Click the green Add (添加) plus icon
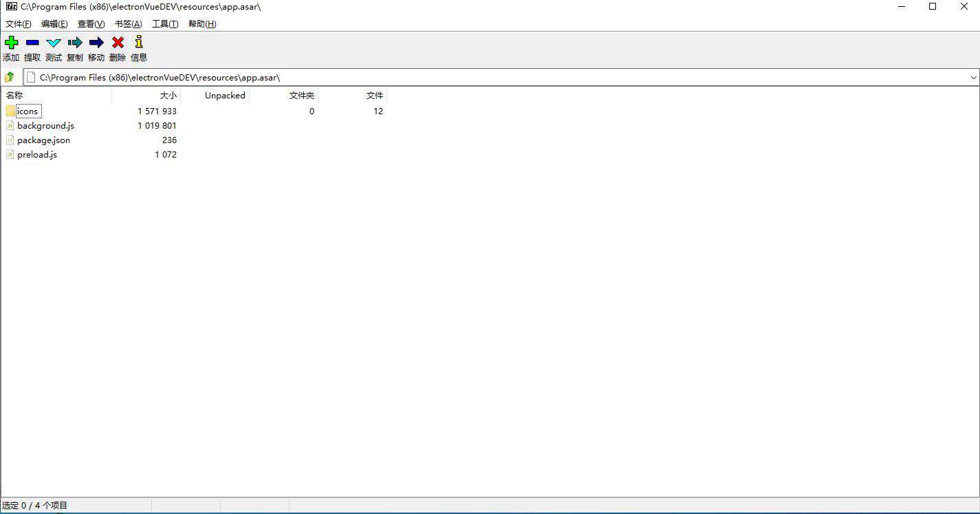The width and height of the screenshot is (980, 514). (x=11, y=43)
